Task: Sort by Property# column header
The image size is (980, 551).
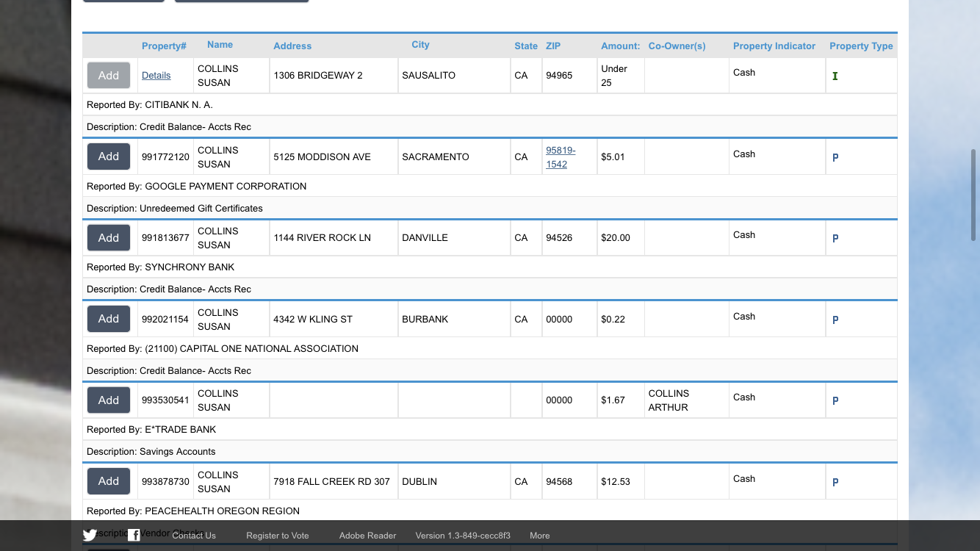Action: 164,46
